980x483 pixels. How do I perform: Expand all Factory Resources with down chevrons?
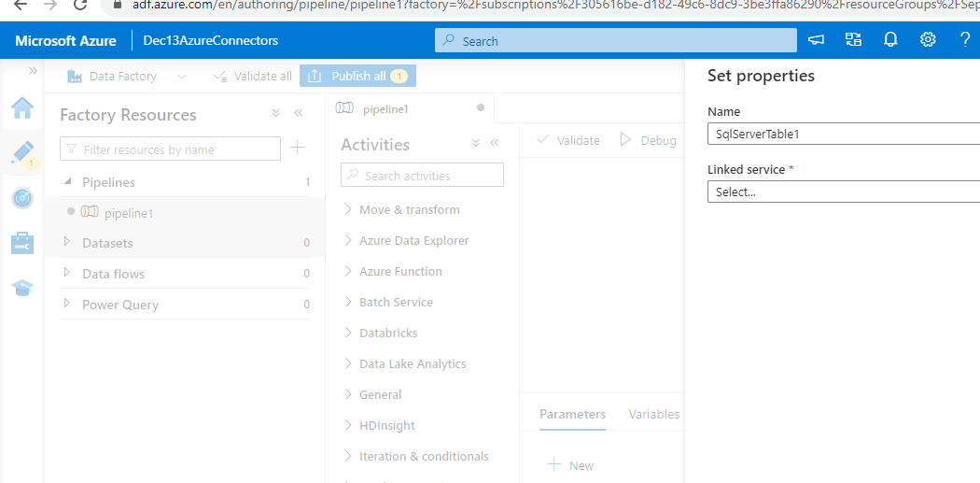[276, 113]
